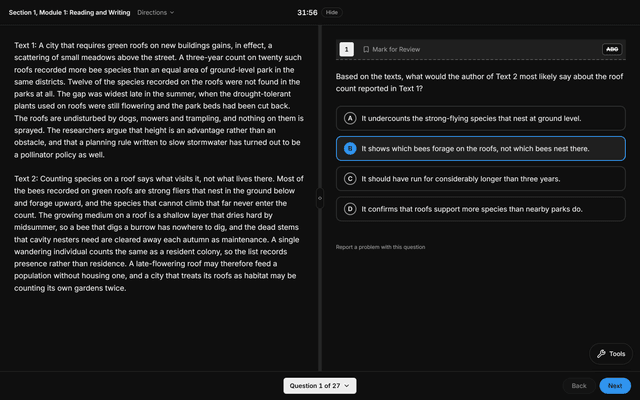Click the pane divider resize handle
Viewport: 640px width, 400px height.
(x=320, y=198)
